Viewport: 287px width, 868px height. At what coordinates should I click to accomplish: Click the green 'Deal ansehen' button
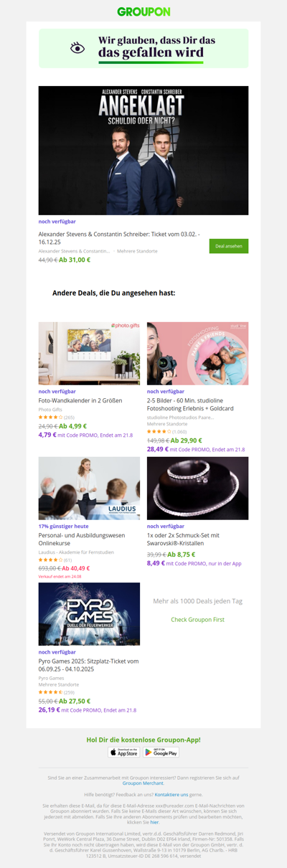pos(229,246)
